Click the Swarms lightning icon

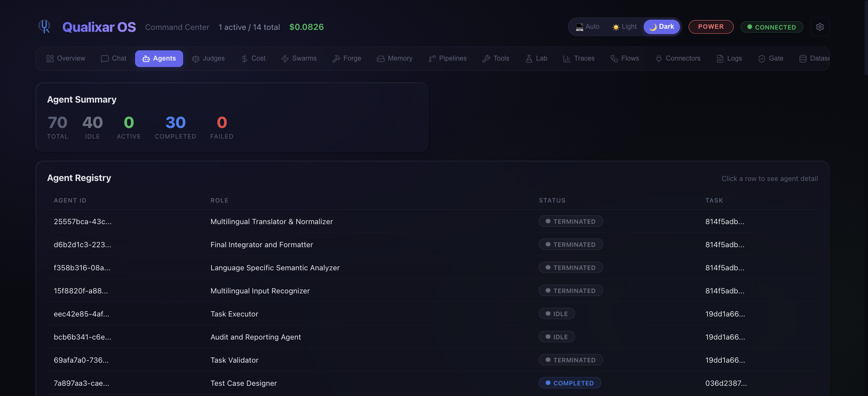pyautogui.click(x=285, y=59)
